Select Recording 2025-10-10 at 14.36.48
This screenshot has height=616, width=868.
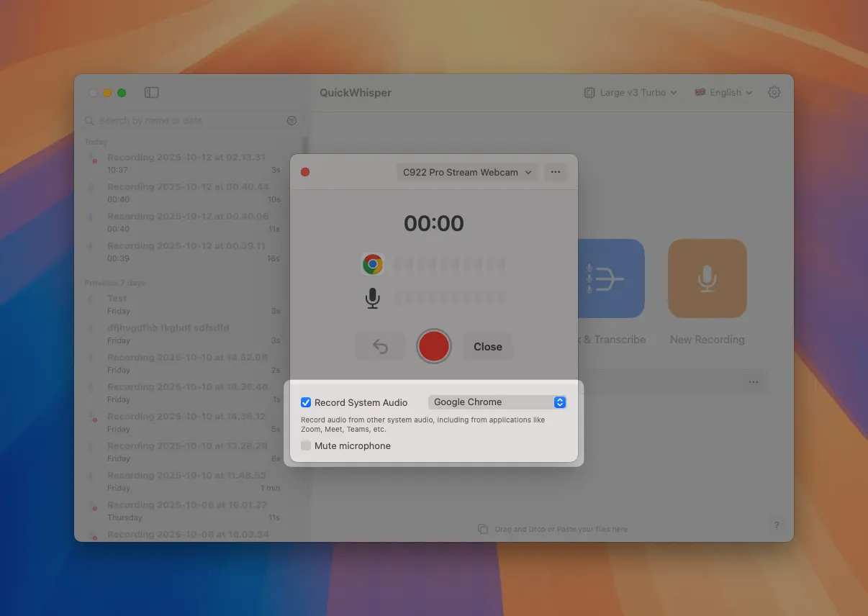191,393
